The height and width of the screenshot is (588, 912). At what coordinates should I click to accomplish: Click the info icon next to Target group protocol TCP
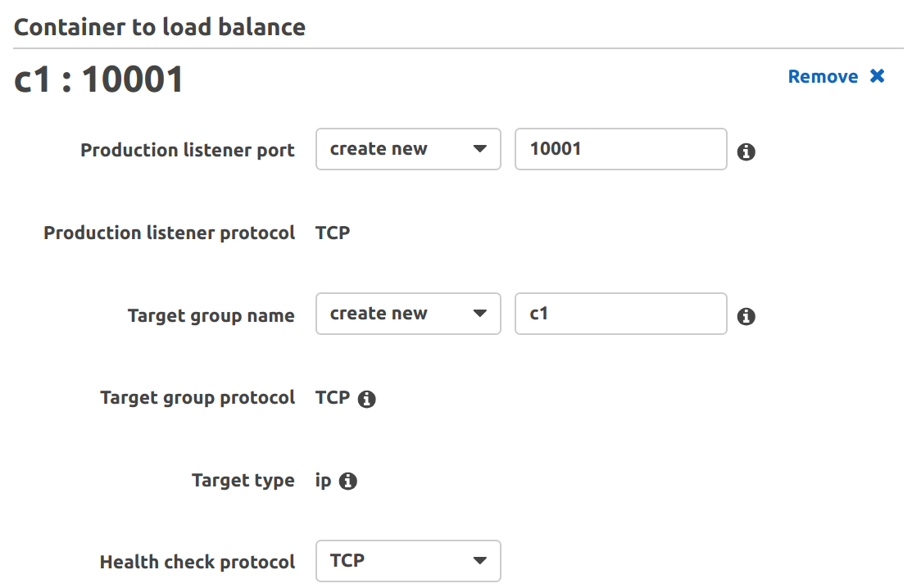pyautogui.click(x=366, y=399)
